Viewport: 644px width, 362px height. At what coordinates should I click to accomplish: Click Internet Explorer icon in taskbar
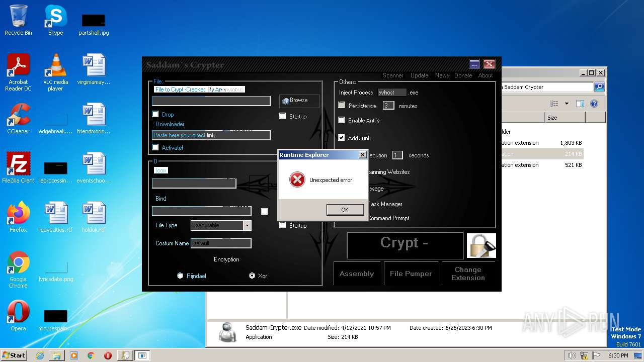[x=40, y=355]
